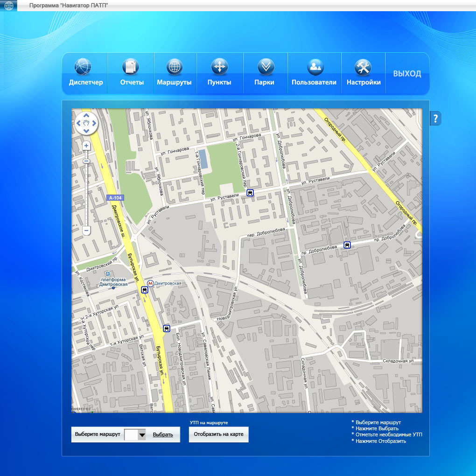Select bus stop marker on ул. Руставели
The width and height of the screenshot is (476, 476).
click(x=250, y=192)
